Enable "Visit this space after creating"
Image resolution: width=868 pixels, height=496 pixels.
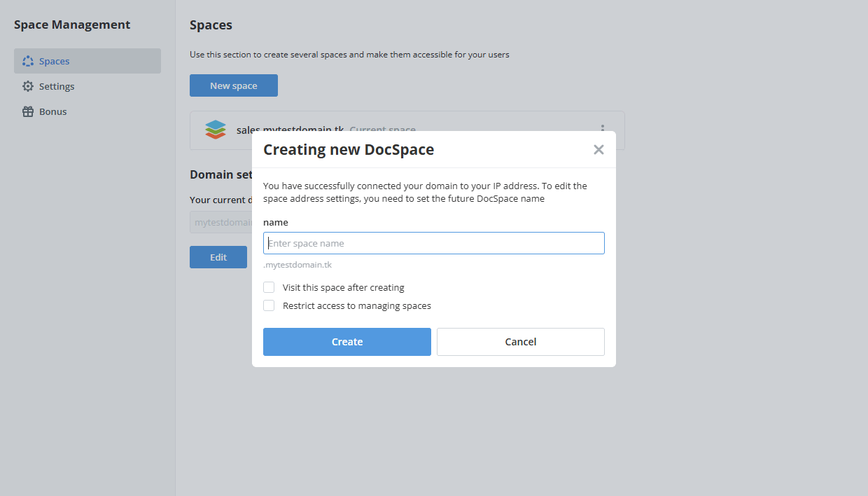coord(269,287)
